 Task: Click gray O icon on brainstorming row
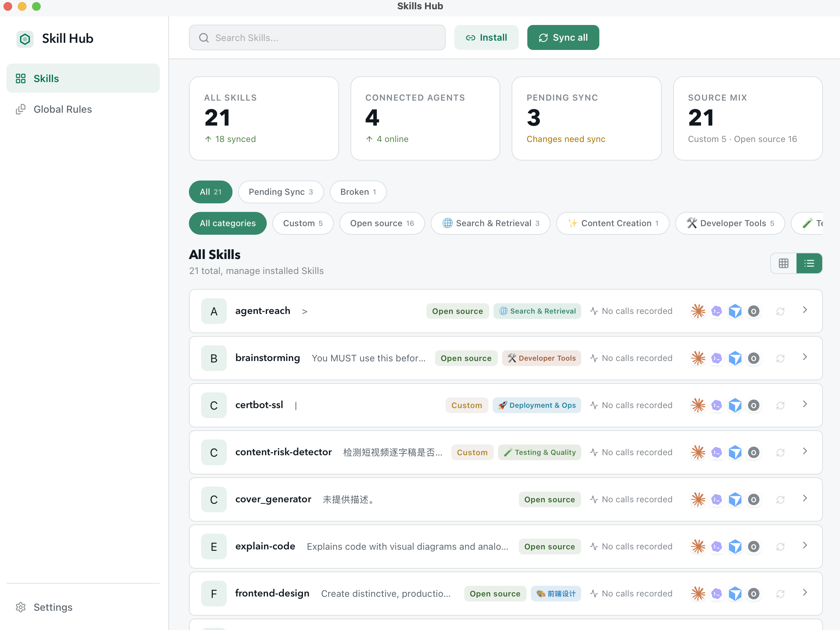coord(754,358)
